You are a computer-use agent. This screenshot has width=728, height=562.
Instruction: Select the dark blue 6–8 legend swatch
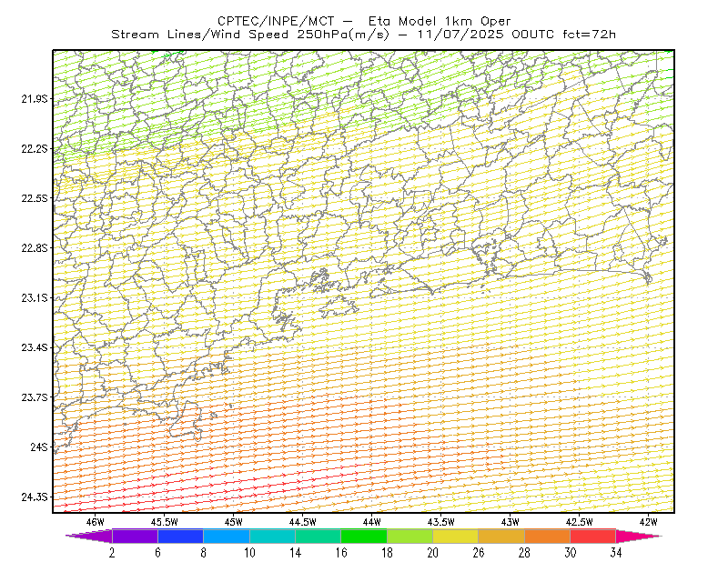pos(180,536)
